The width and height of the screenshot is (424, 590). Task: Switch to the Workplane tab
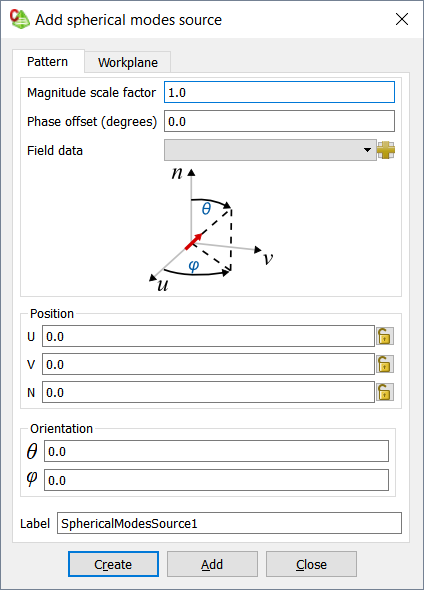click(x=128, y=62)
